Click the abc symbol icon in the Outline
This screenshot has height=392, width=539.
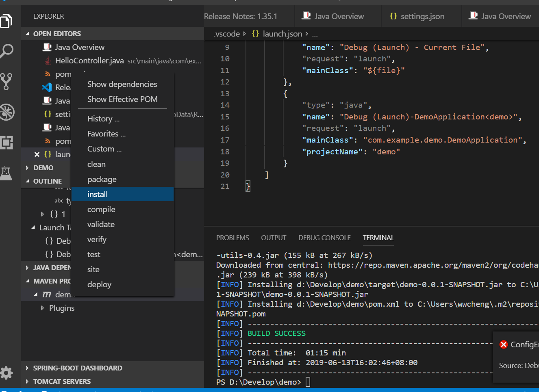pos(59,201)
